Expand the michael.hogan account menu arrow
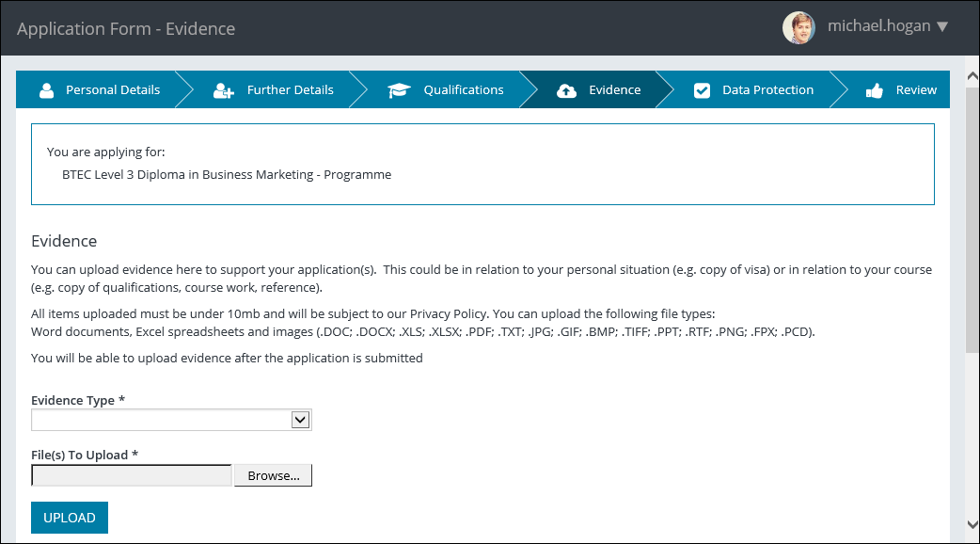980x544 pixels. 943,28
